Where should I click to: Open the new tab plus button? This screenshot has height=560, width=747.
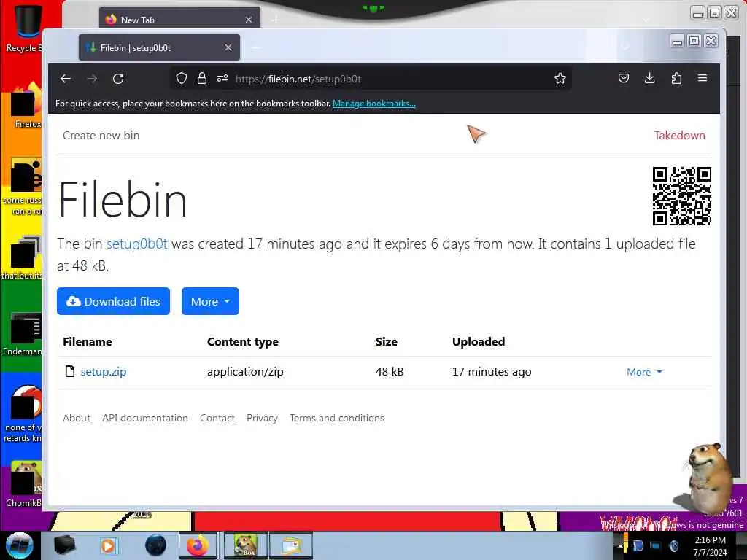coord(255,47)
